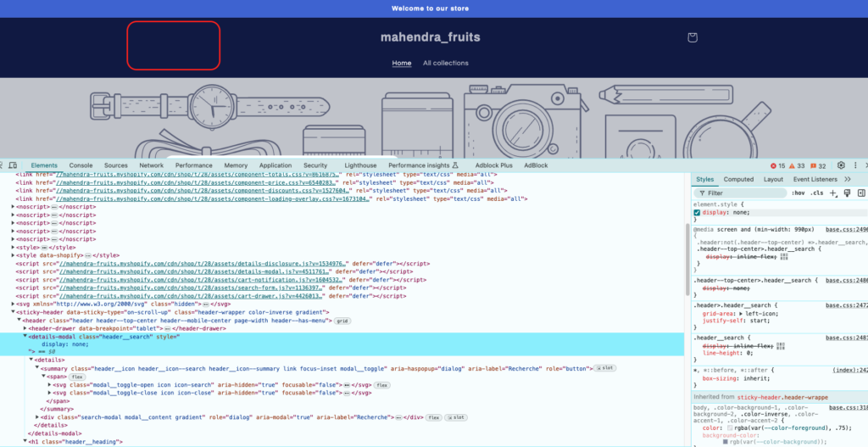Click the red errors count icon

pyautogui.click(x=772, y=165)
